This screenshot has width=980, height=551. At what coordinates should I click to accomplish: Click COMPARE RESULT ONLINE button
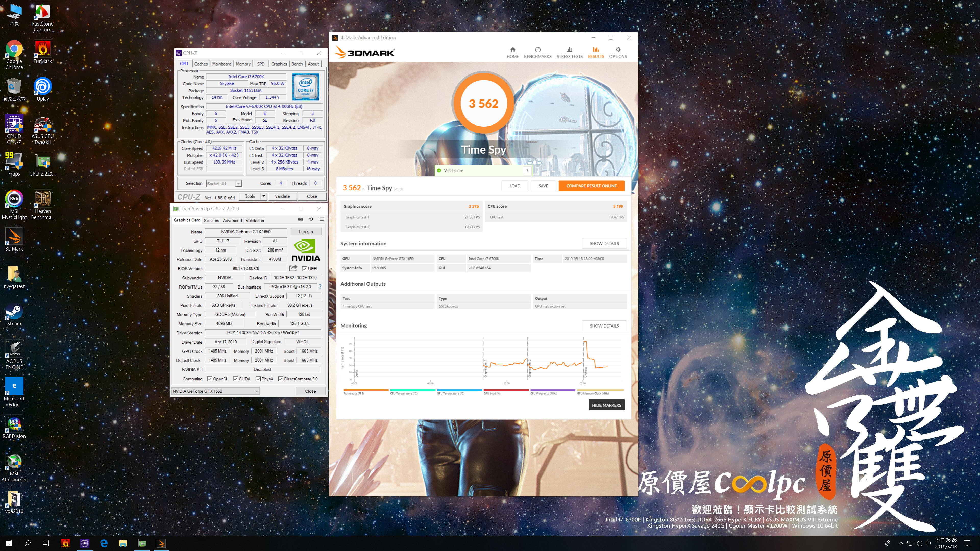point(591,186)
